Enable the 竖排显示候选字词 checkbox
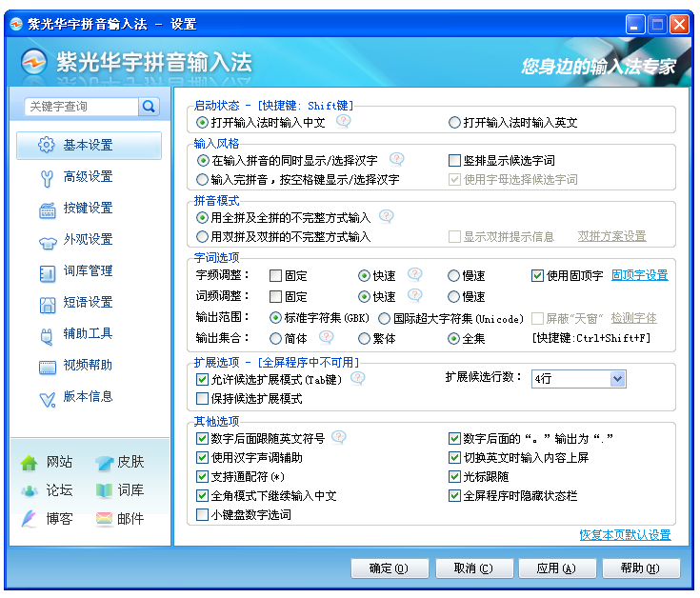 pos(455,161)
